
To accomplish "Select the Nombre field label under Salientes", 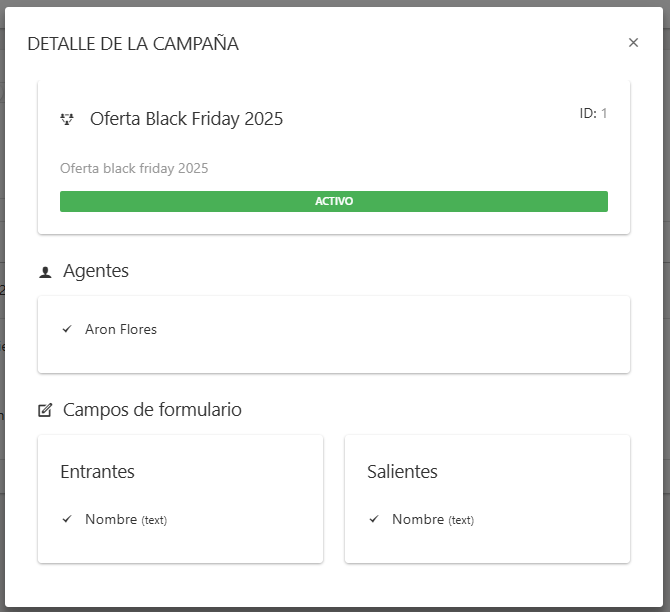I will (x=417, y=519).
